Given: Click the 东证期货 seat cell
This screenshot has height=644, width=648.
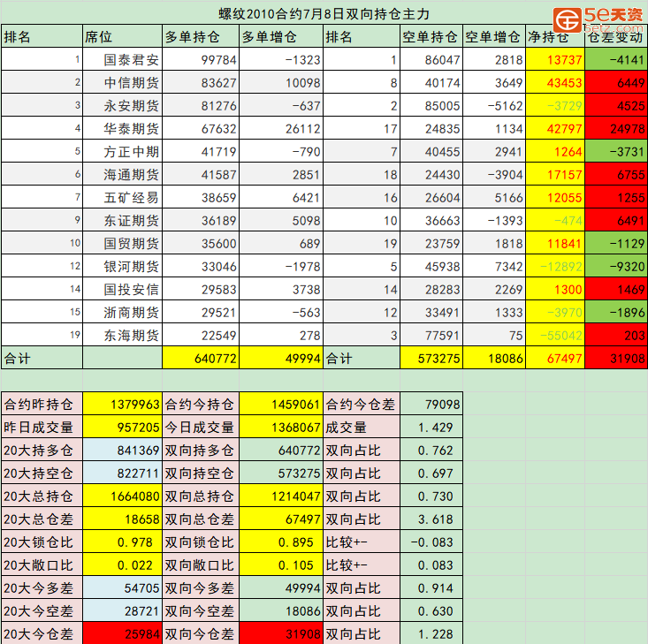Looking at the screenshot, I should 122,221.
